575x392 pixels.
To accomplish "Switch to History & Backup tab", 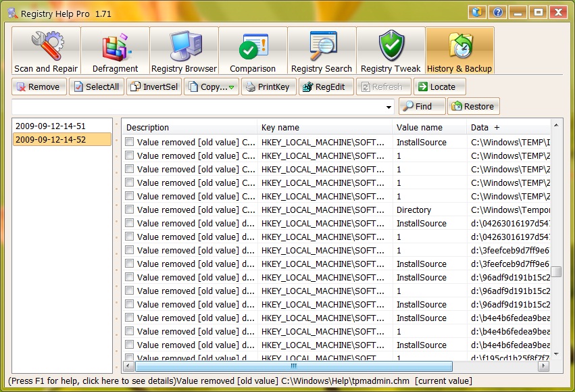I will [459, 51].
